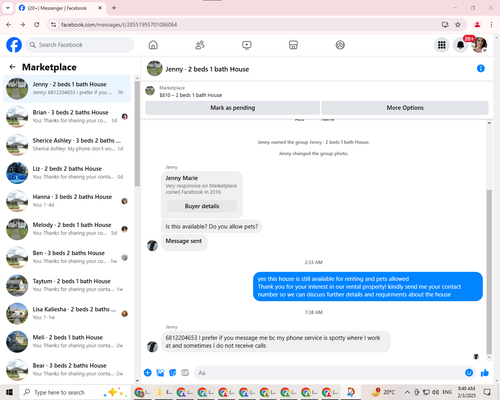The height and width of the screenshot is (400, 500).
Task: Open the Chrome three-dot menu
Action: click(x=491, y=24)
